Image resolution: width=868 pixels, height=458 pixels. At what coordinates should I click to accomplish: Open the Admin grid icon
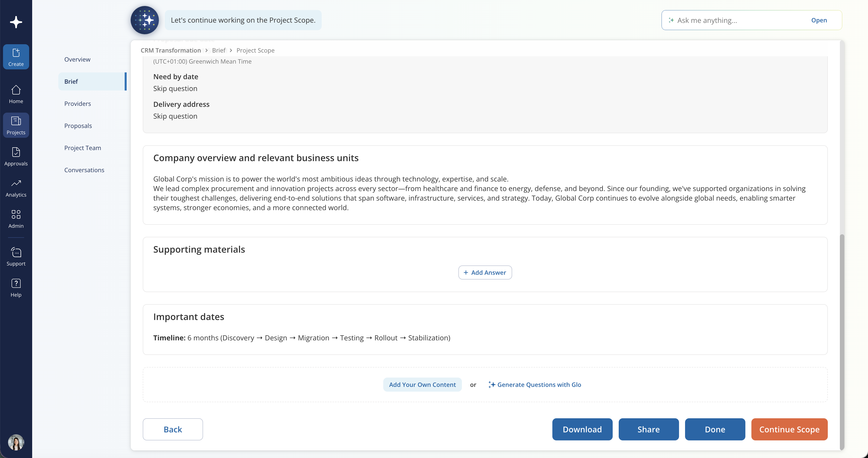click(16, 219)
